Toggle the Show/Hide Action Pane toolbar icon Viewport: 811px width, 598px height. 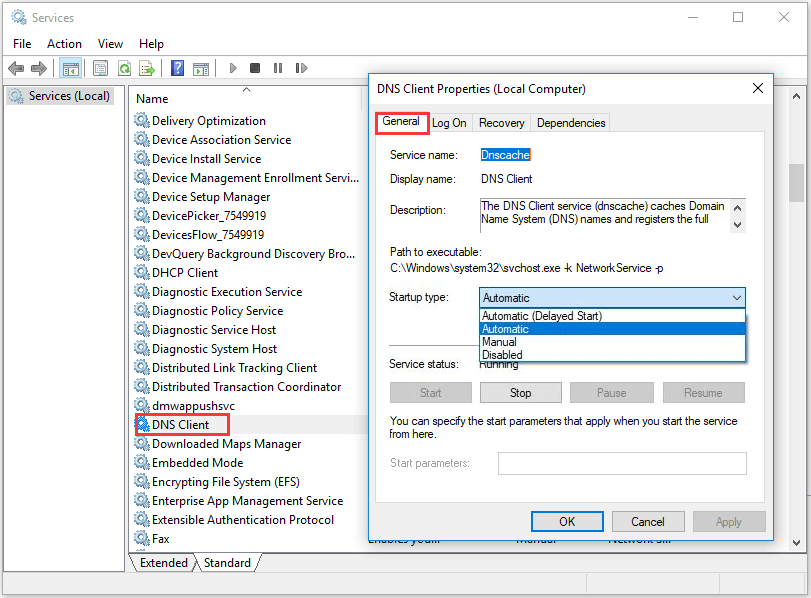(x=201, y=68)
